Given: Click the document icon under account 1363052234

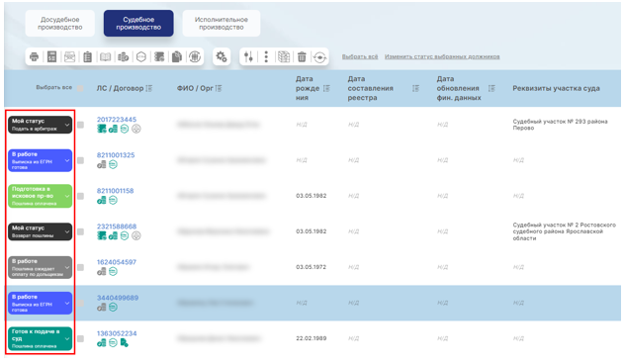Looking at the screenshot, I should click(125, 342).
